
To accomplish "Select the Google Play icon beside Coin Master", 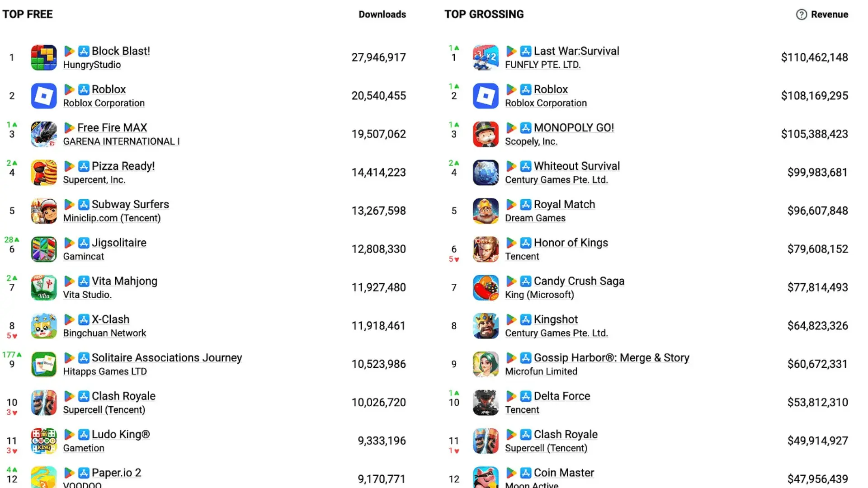I will [512, 473].
